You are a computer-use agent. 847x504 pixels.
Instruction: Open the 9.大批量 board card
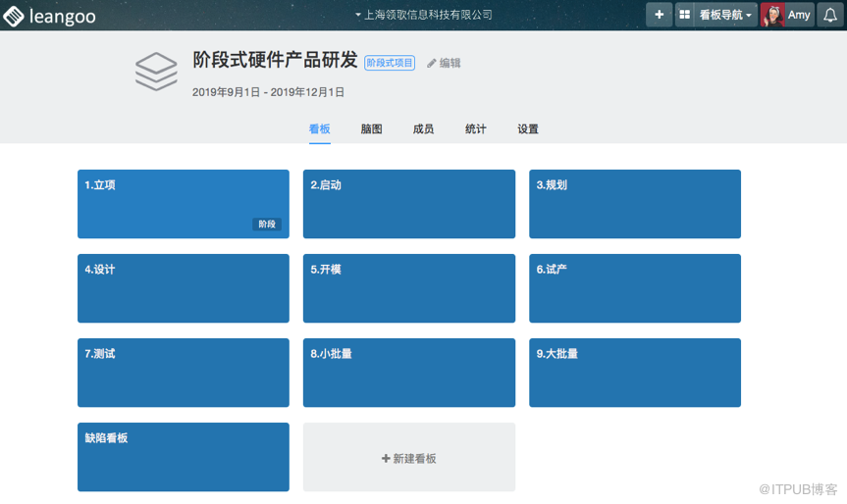tap(635, 373)
